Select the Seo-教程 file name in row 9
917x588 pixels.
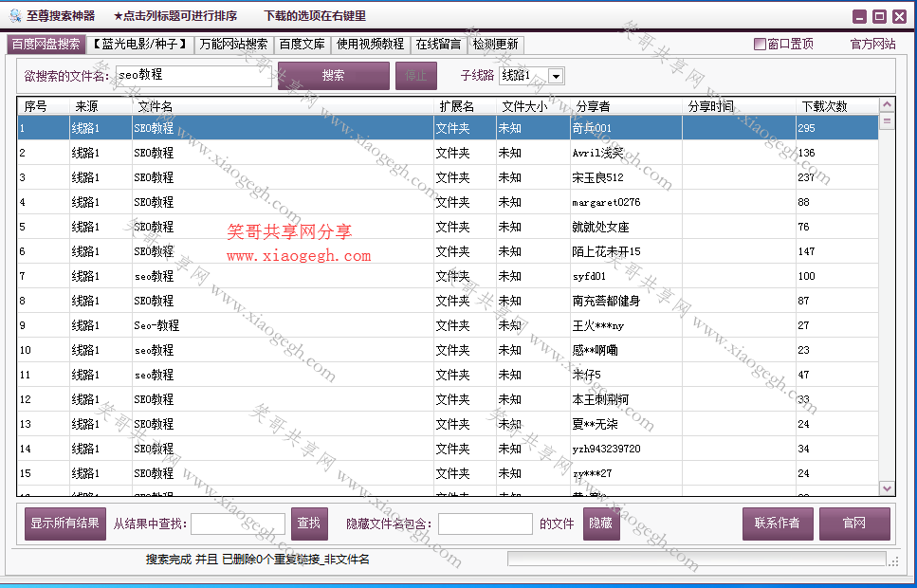156,325
